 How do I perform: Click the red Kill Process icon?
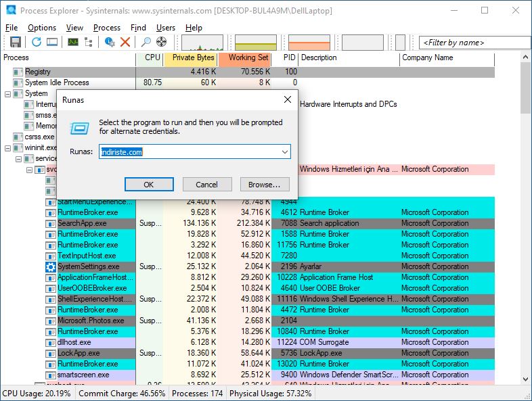pyautogui.click(x=125, y=42)
